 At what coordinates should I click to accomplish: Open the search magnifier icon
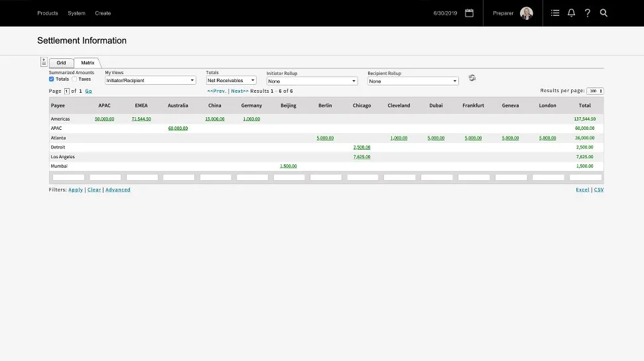[x=604, y=13]
